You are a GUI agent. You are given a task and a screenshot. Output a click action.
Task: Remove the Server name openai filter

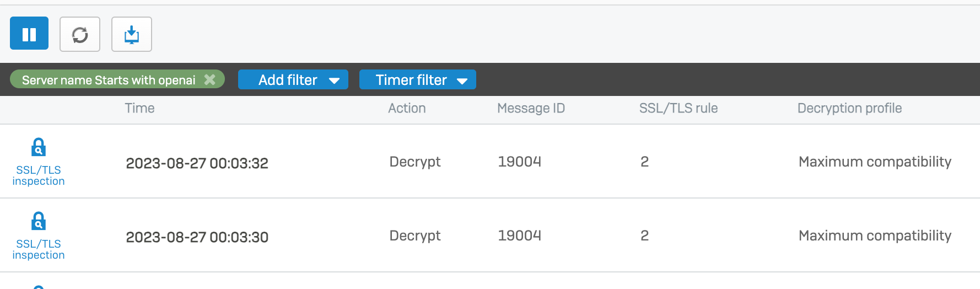tap(210, 79)
